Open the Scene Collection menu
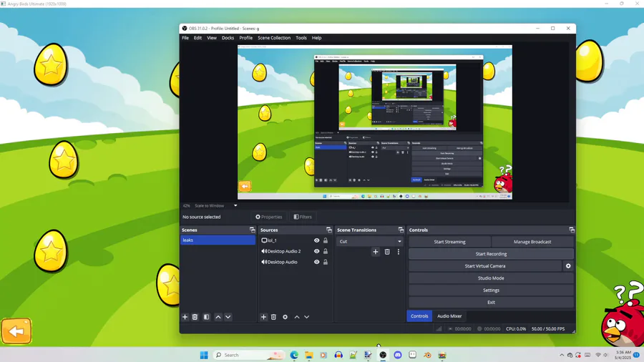 pos(274,38)
